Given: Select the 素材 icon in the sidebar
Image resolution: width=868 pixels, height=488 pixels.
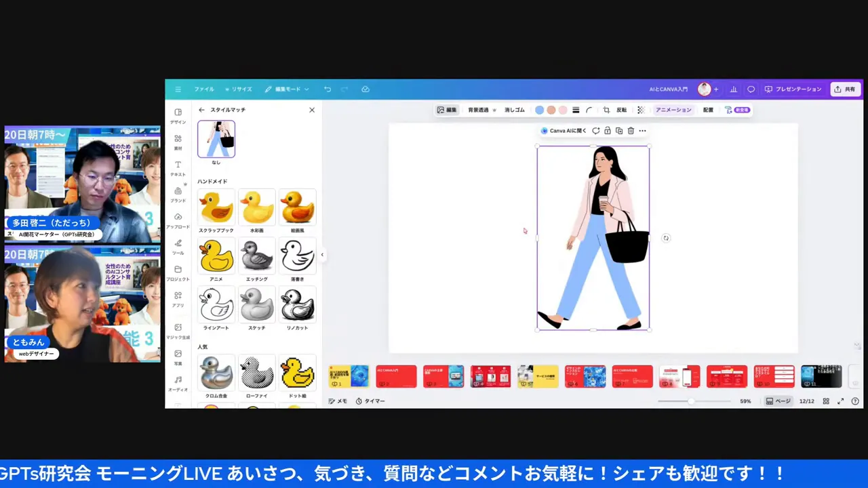Looking at the screenshot, I should [x=178, y=142].
